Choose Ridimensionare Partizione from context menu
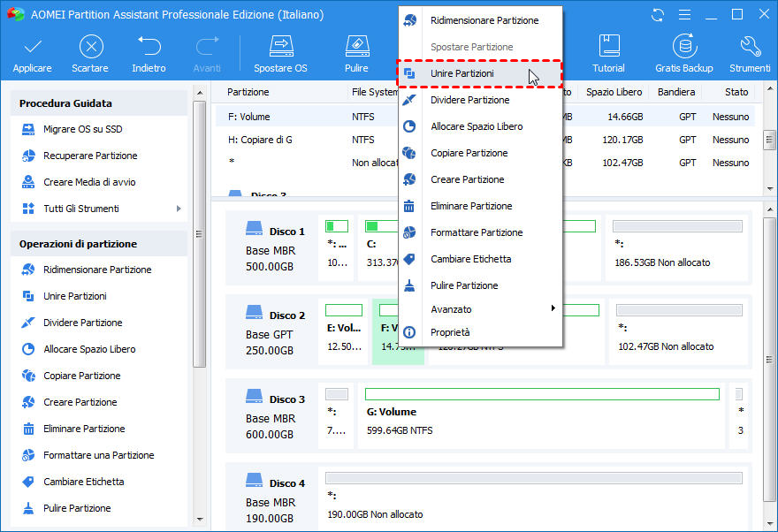778x532 pixels. point(480,20)
